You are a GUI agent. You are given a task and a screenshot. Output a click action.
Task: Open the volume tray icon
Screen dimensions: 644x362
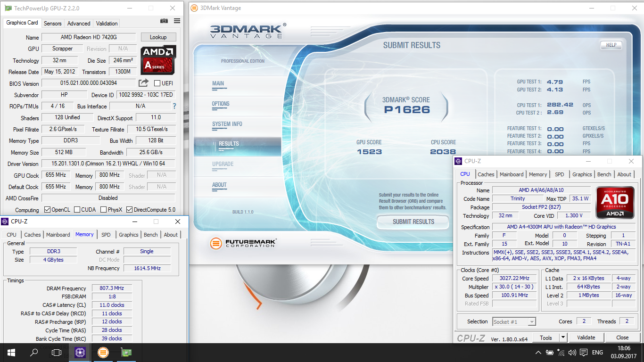coord(572,353)
